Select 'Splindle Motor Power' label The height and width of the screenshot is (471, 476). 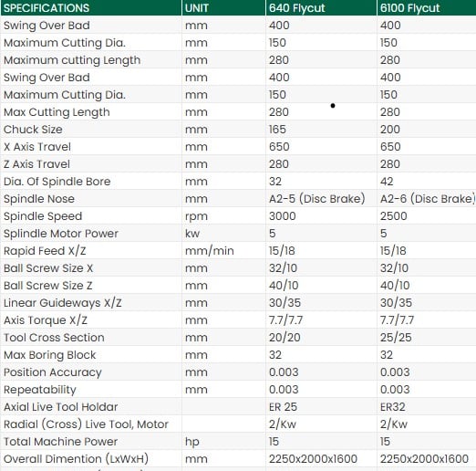coord(61,234)
